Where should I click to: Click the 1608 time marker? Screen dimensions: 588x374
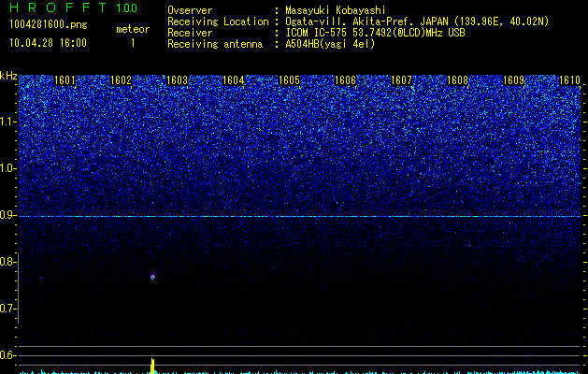click(x=457, y=80)
